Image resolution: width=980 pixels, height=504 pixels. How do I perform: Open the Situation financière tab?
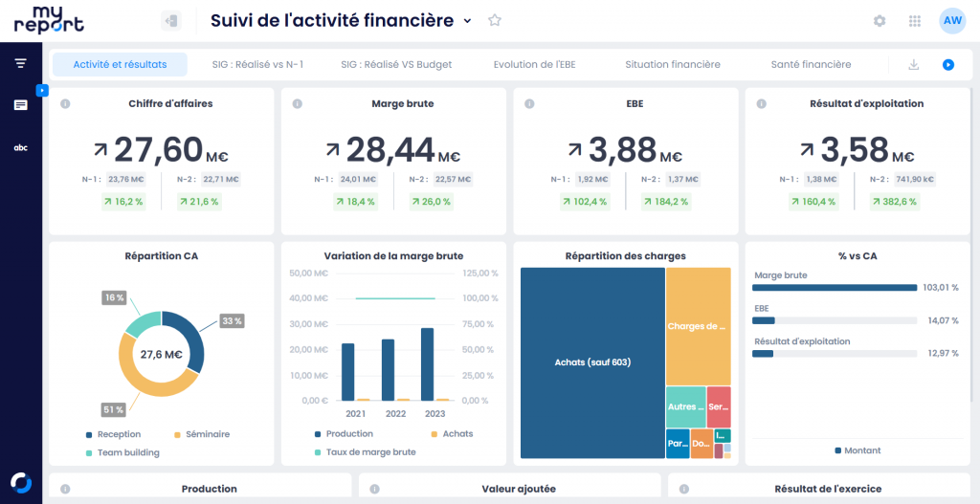(x=672, y=65)
